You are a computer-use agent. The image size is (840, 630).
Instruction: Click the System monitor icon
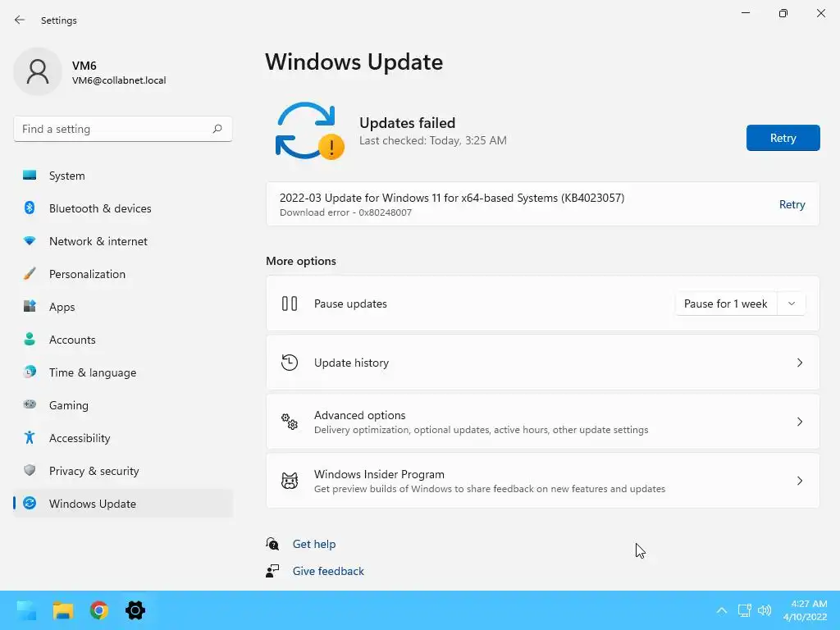click(30, 176)
